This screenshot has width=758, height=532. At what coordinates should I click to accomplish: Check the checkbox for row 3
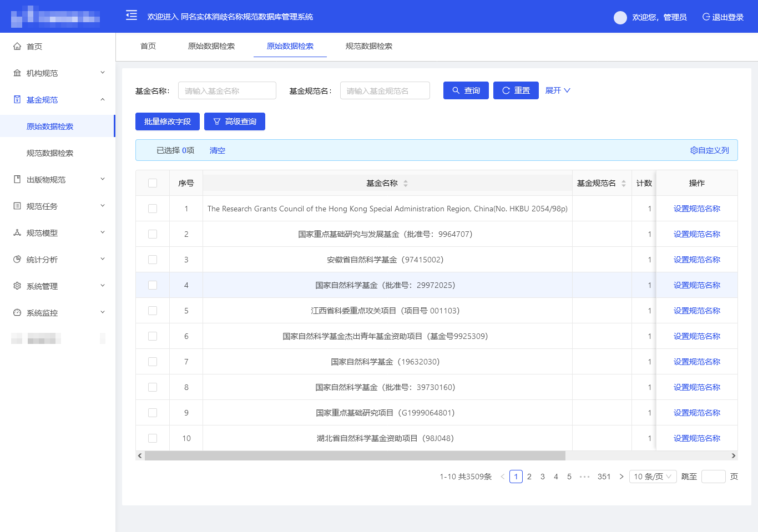pyautogui.click(x=153, y=260)
